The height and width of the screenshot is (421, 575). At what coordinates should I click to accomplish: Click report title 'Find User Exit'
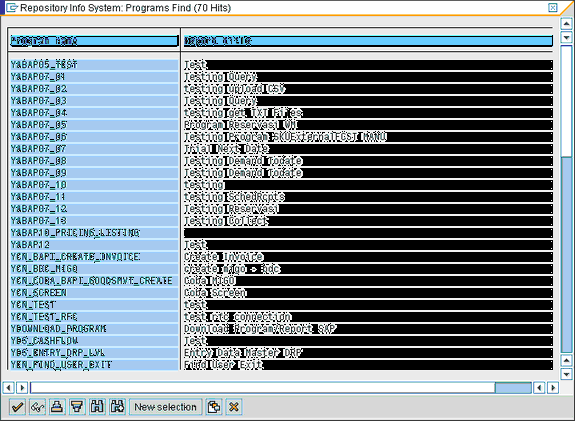click(224, 365)
